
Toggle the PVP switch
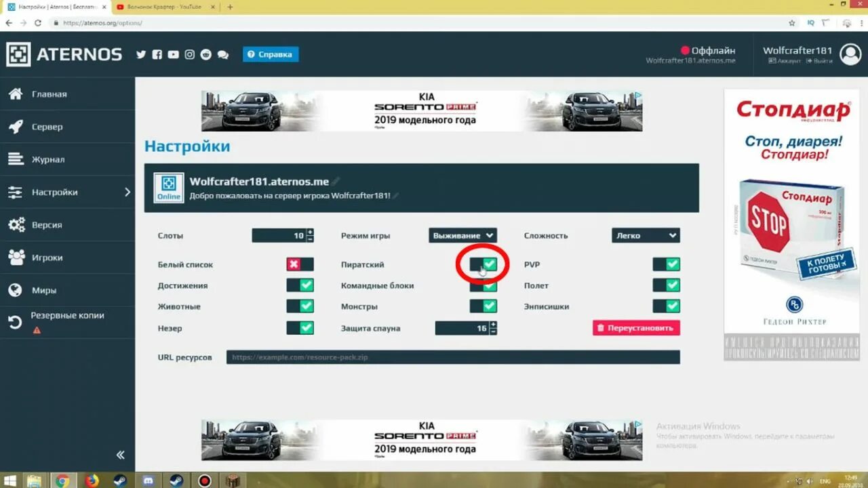point(666,264)
